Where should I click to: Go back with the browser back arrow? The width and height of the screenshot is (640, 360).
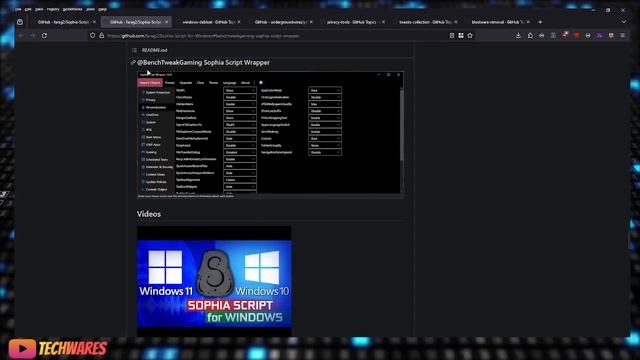tap(21, 36)
